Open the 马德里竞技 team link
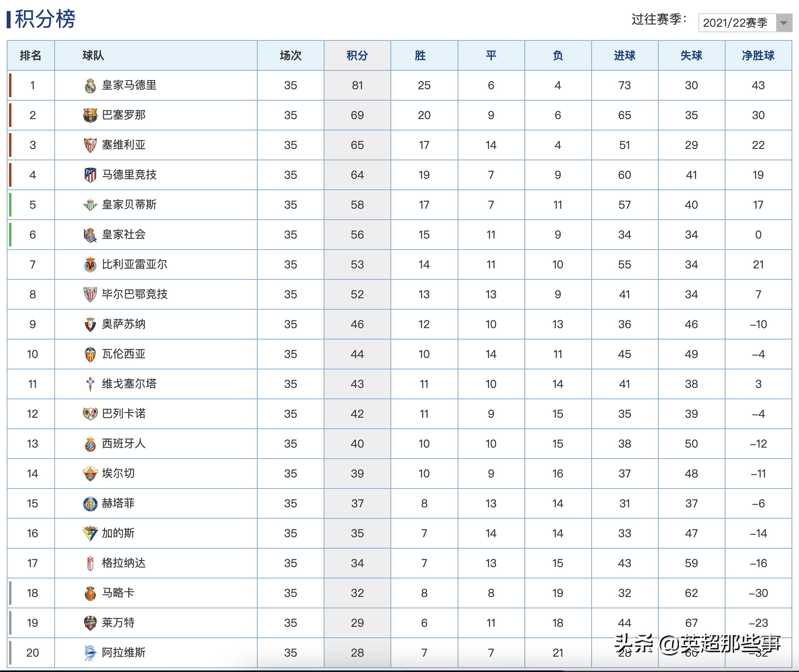 129,175
